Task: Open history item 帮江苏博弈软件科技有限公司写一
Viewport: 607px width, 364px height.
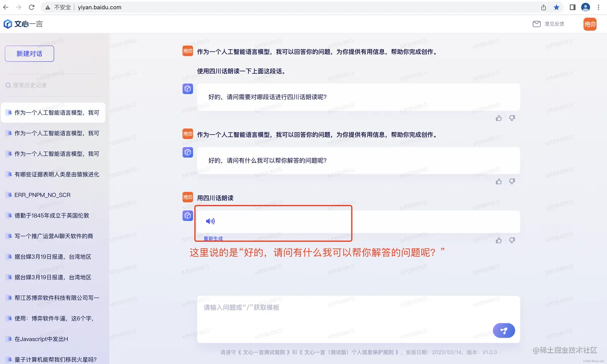Action: (53, 298)
